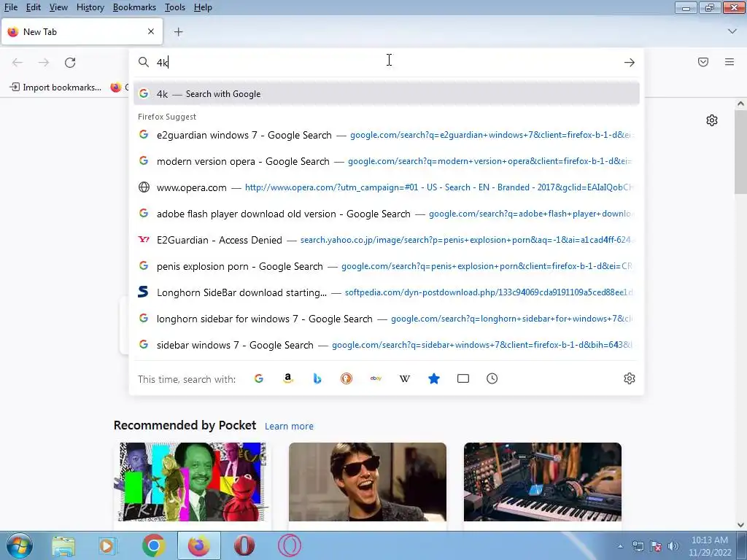
Task: Search this time with eBay icon
Action: (376, 378)
